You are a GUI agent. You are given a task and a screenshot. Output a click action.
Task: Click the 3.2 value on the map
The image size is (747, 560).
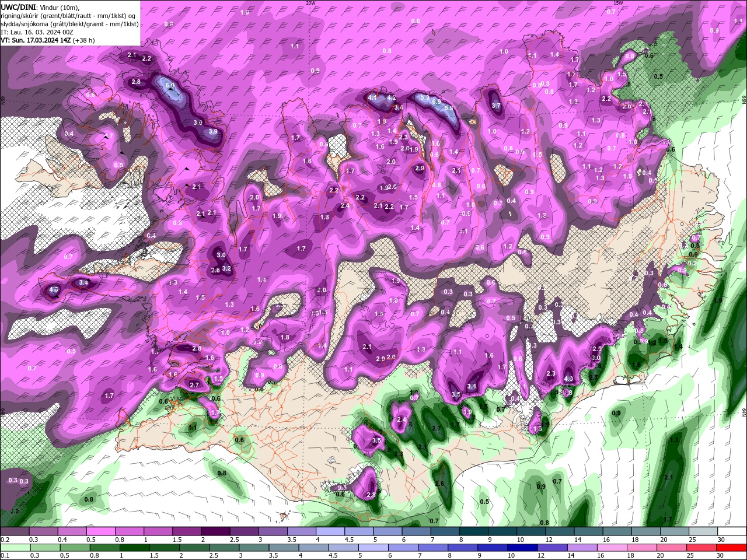pos(227,269)
